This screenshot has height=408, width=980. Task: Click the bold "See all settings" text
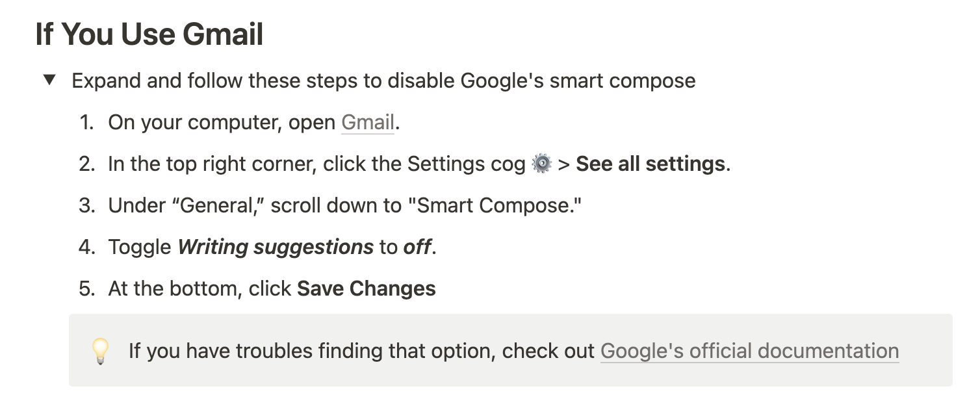point(650,164)
